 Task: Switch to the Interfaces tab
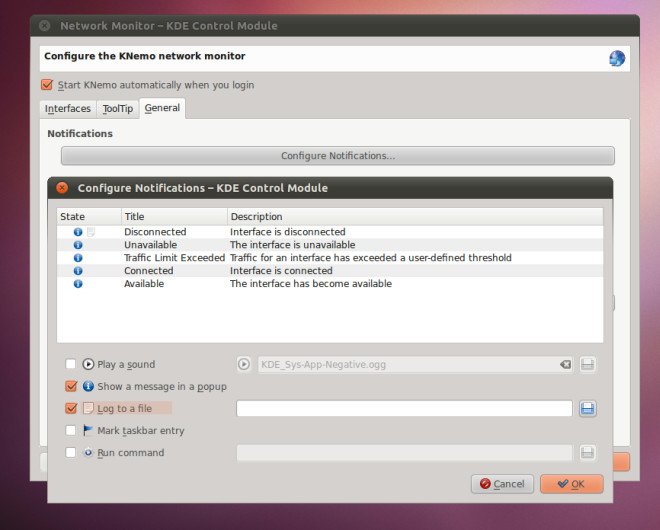click(x=68, y=109)
